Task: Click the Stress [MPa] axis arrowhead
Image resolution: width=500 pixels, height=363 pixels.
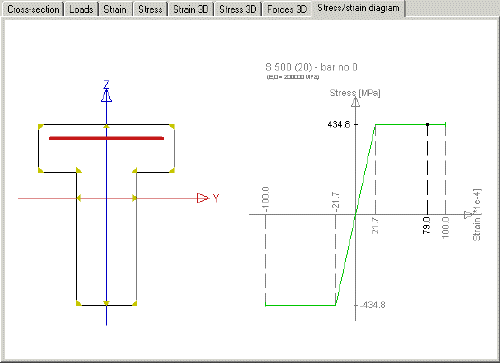Action: [x=355, y=102]
